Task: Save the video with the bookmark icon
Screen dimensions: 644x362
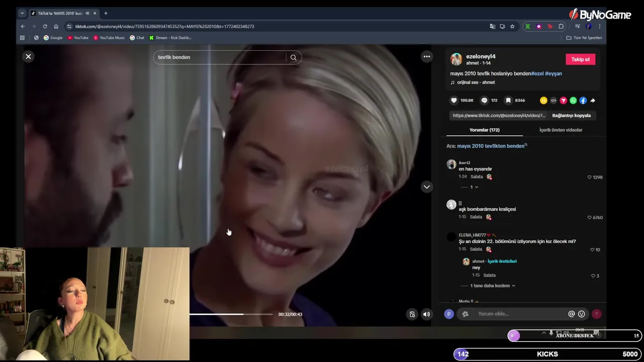Action: click(508, 101)
